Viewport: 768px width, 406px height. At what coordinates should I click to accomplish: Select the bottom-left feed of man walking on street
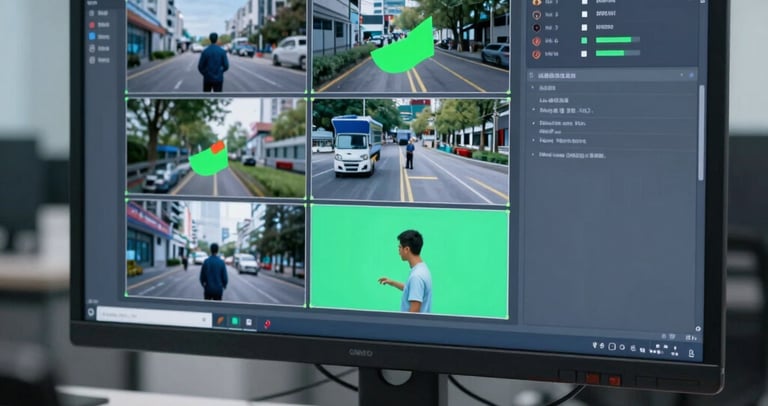click(x=216, y=253)
